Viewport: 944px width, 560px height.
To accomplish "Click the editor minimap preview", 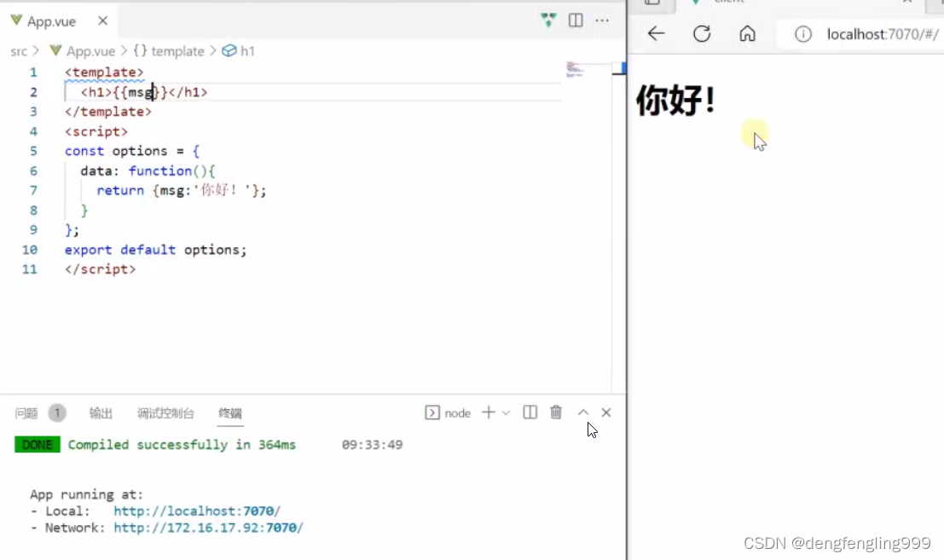I will pos(575,69).
